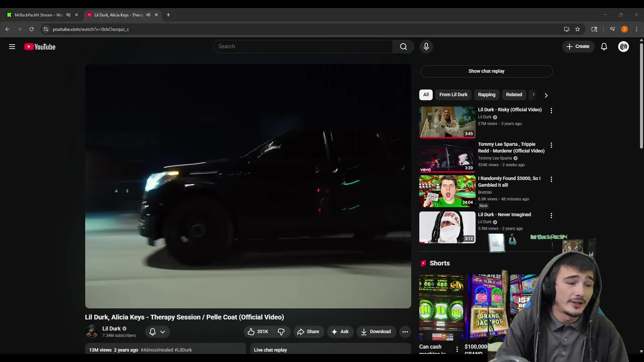Open Lil Durk channel name link

pyautogui.click(x=111, y=329)
